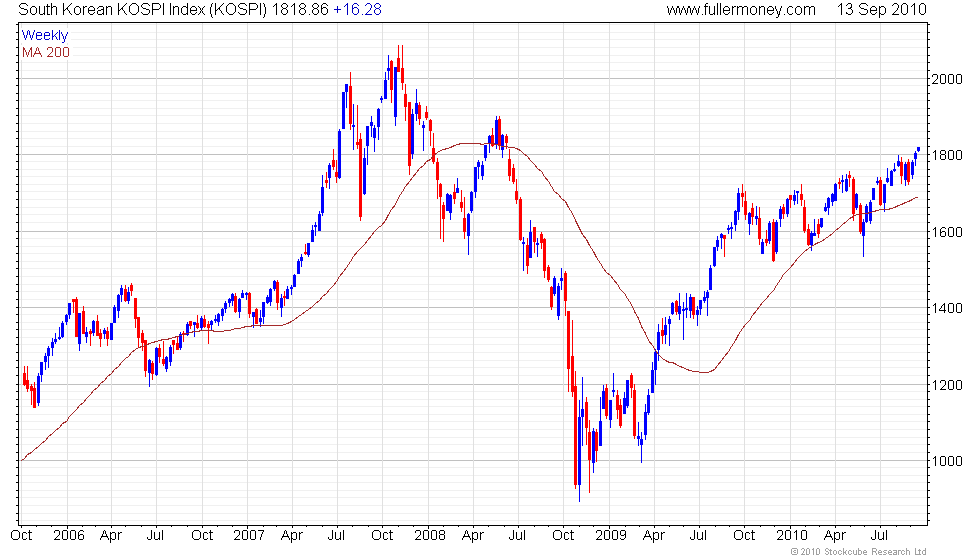Click the 2010 year label on time axis
The height and width of the screenshot is (560, 980).
coord(792,535)
